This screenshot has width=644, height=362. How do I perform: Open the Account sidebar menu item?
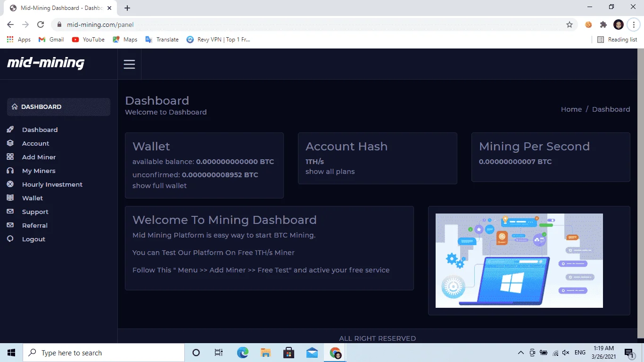pyautogui.click(x=35, y=143)
